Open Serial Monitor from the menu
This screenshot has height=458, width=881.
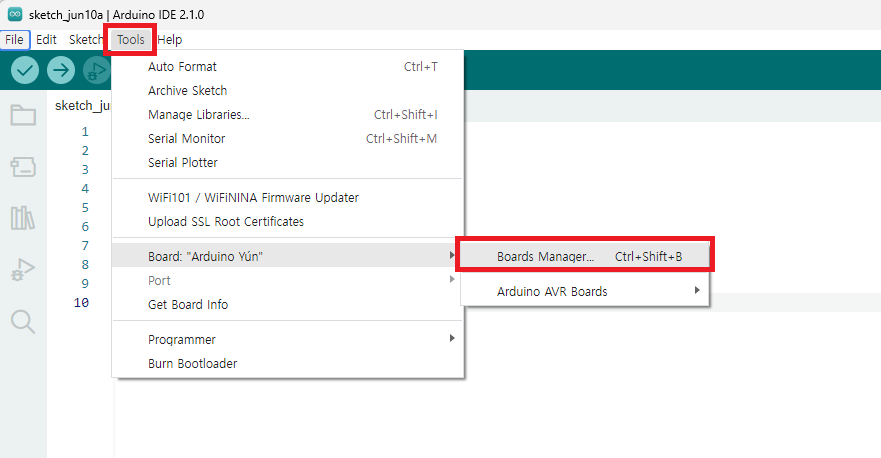point(288,138)
